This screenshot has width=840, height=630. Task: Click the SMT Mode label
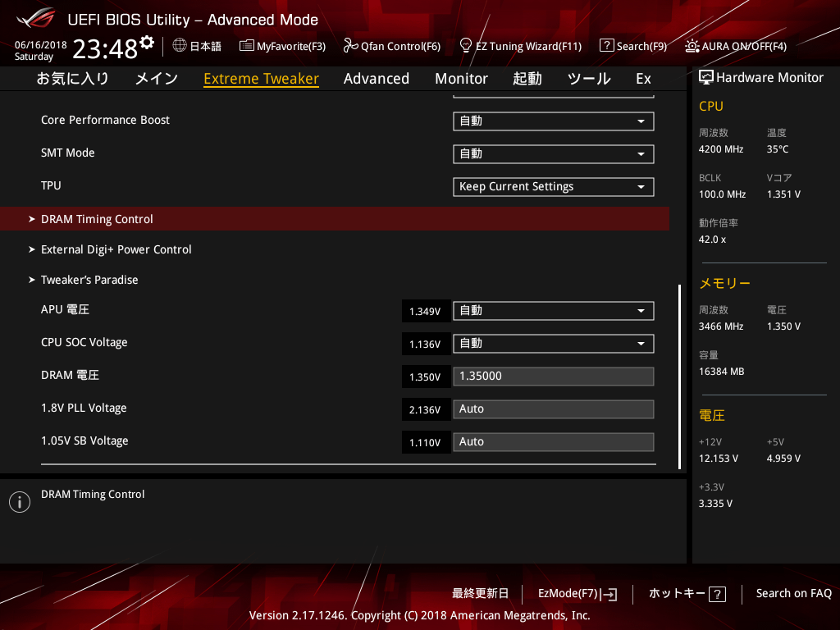67,153
